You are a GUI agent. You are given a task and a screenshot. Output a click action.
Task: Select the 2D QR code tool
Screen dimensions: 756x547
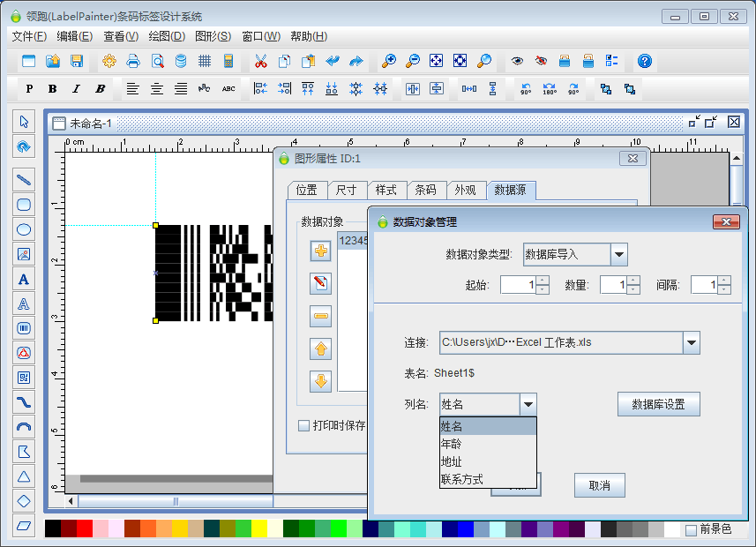24,378
